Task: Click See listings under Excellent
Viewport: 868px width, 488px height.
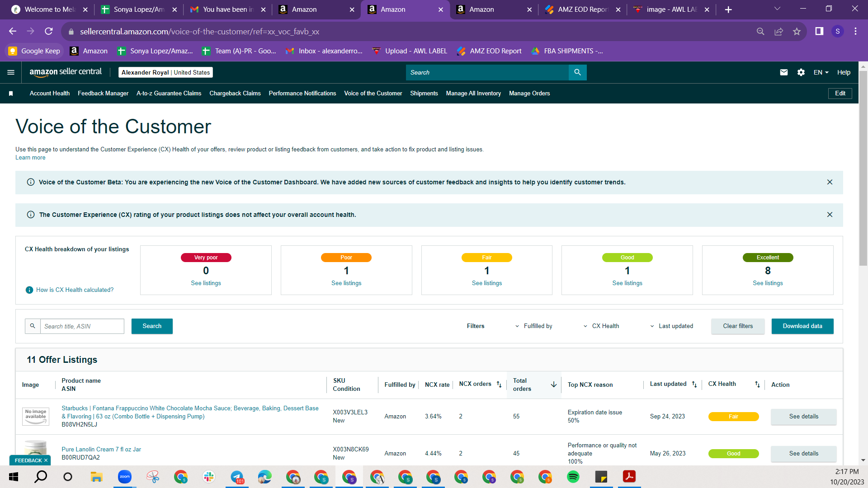Action: [768, 283]
